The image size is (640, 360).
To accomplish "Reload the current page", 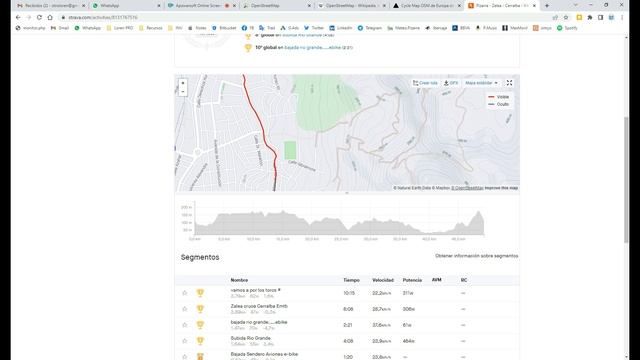I will click(x=39, y=18).
